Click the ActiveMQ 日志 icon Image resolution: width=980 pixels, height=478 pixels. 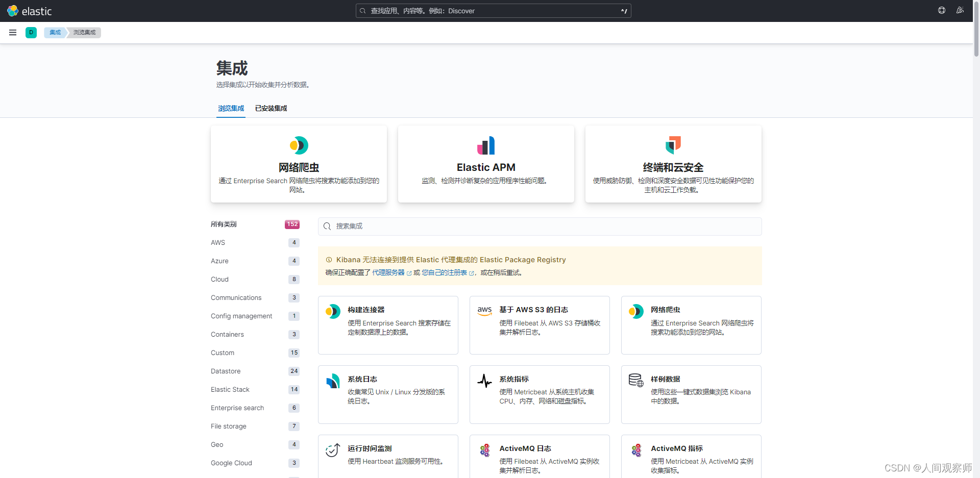pos(484,450)
